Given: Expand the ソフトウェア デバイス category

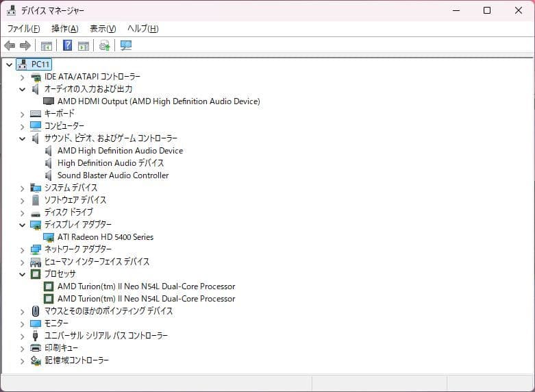Looking at the screenshot, I should click(x=22, y=200).
